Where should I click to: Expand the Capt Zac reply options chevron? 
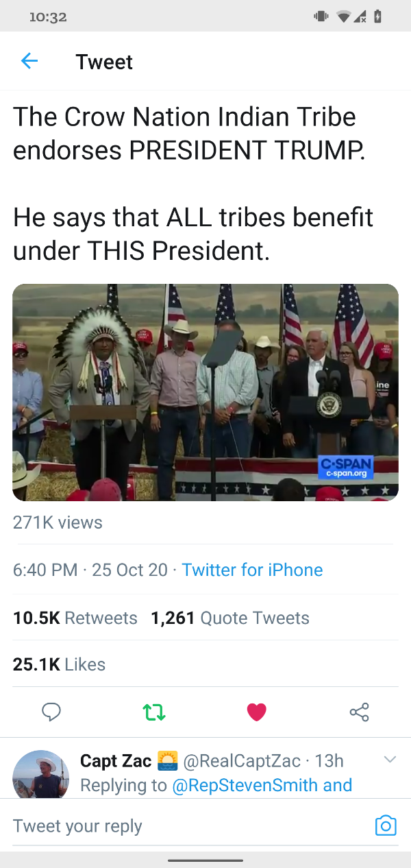(390, 760)
